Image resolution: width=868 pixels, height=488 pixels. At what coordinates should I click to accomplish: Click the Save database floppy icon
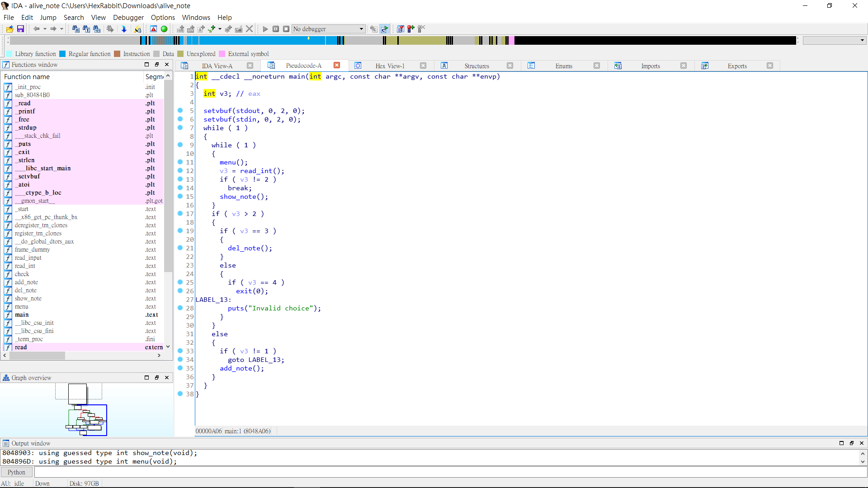[20, 29]
